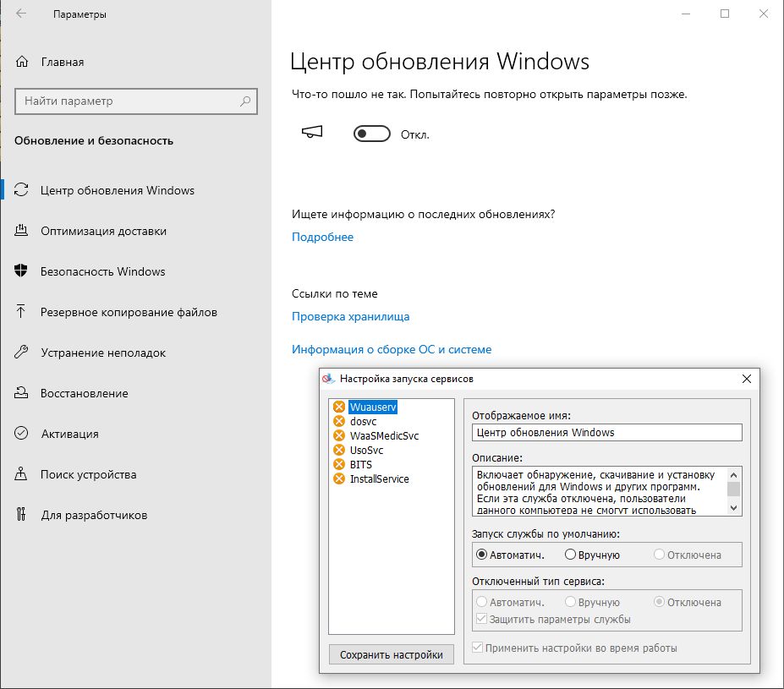This screenshot has height=689, width=784.
Task: Click the Найти параметр search field
Action: [136, 101]
